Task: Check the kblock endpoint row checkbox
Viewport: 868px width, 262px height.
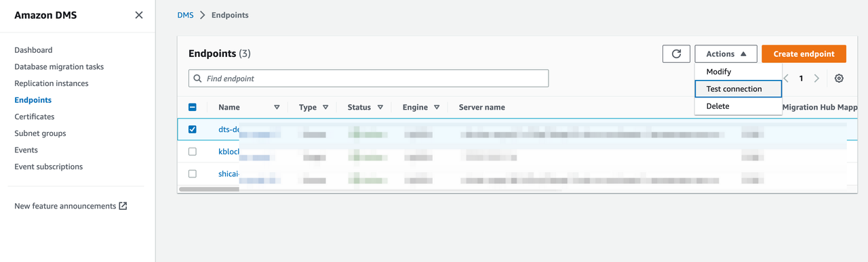Action: pos(193,152)
